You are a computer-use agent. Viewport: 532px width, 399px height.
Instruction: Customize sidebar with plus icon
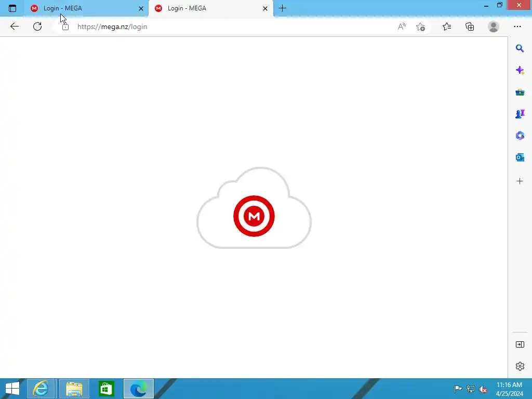tap(520, 181)
